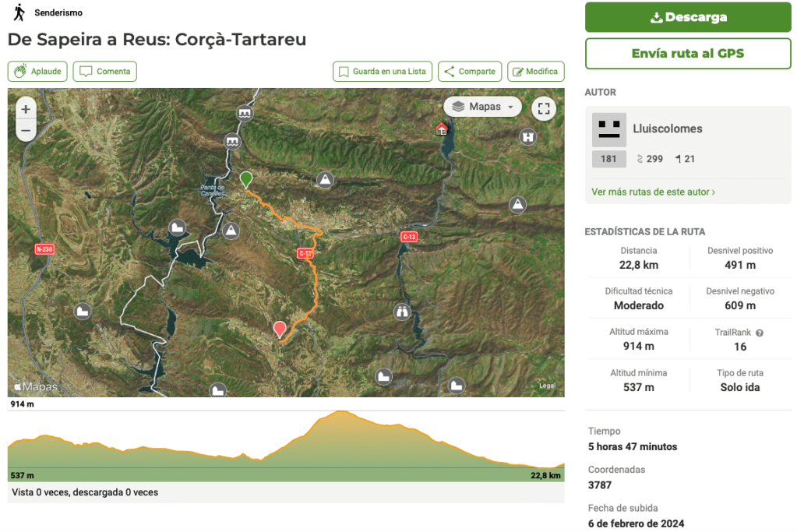
Task: Open the TrailRank help question mark
Action: click(x=760, y=333)
